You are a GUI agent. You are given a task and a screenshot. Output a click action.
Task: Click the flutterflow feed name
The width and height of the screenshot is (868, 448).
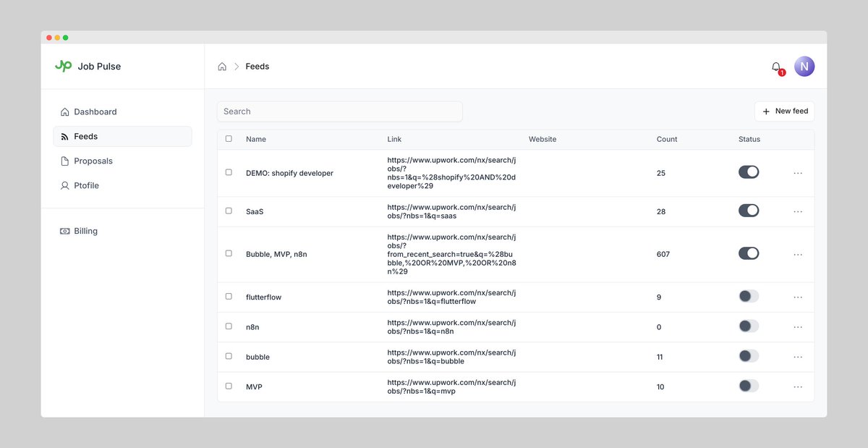pos(264,297)
